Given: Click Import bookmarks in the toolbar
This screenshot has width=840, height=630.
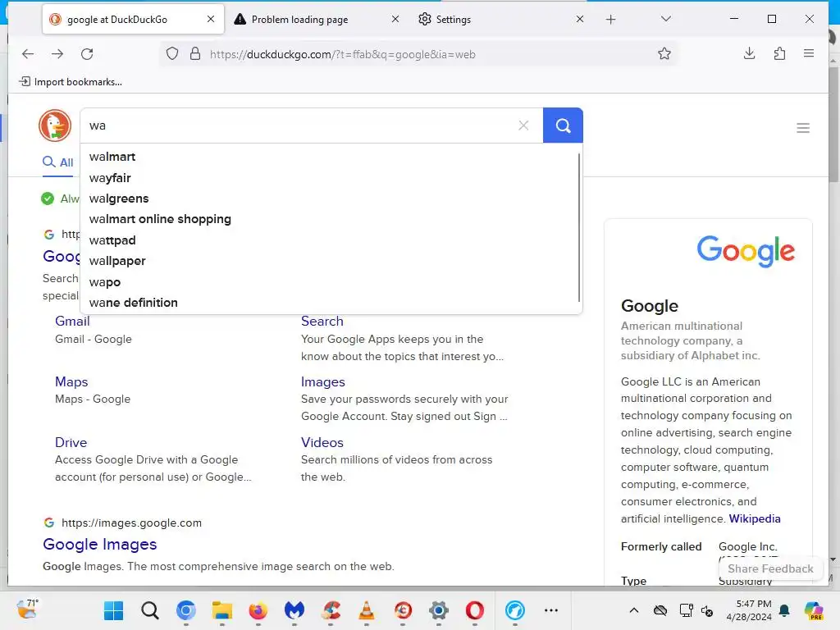Looking at the screenshot, I should pyautogui.click(x=71, y=82).
